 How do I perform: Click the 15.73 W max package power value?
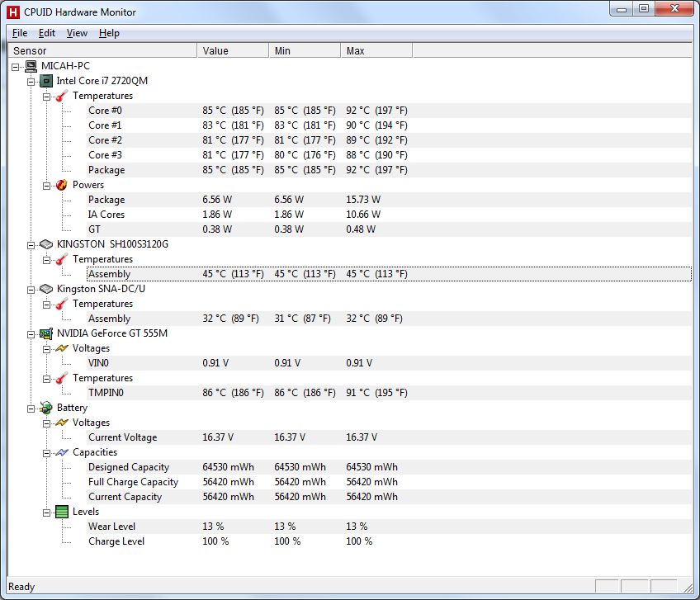coord(363,200)
